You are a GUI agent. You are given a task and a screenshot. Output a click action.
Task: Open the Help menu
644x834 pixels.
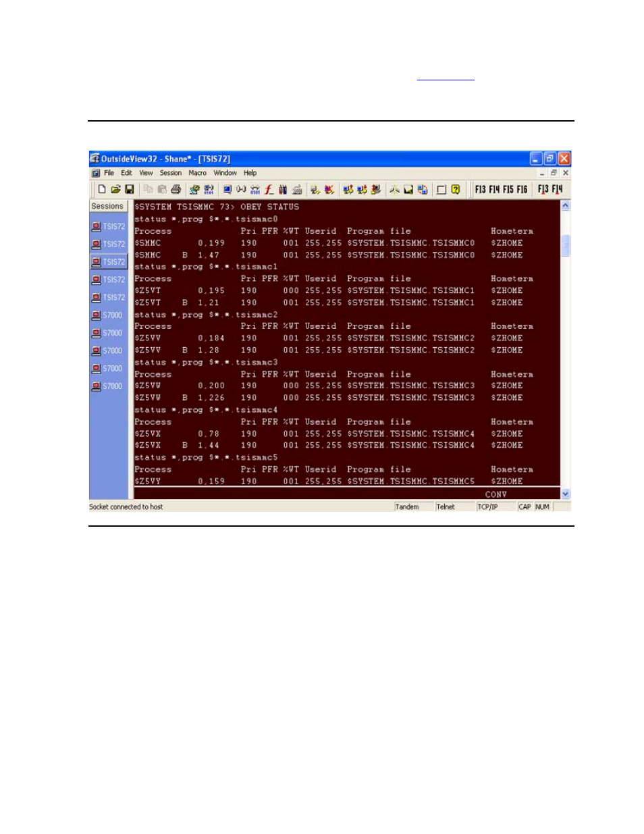click(x=250, y=174)
